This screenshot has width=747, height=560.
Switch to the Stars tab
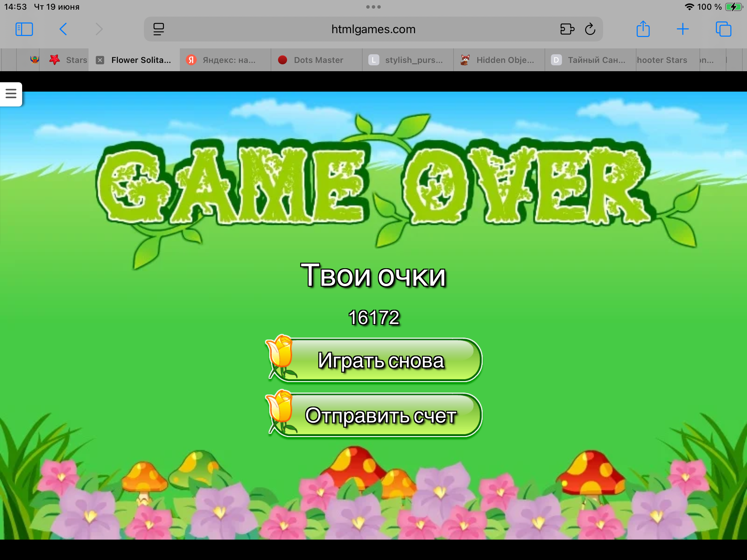click(x=64, y=60)
